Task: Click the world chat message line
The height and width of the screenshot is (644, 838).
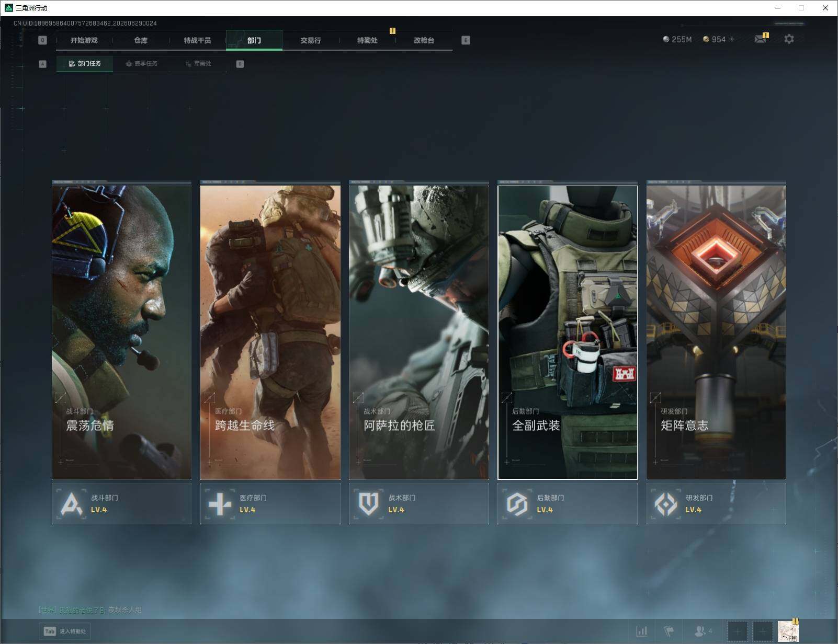Action: (90, 610)
